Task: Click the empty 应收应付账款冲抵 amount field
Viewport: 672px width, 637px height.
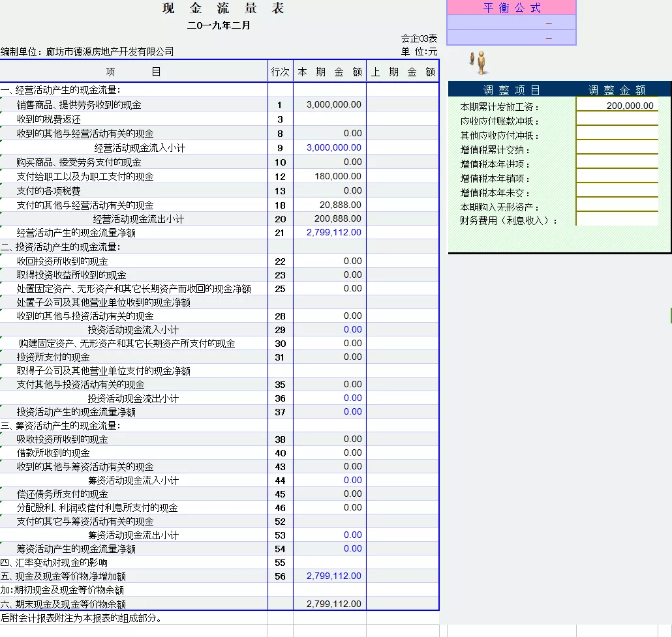Action: click(617, 119)
